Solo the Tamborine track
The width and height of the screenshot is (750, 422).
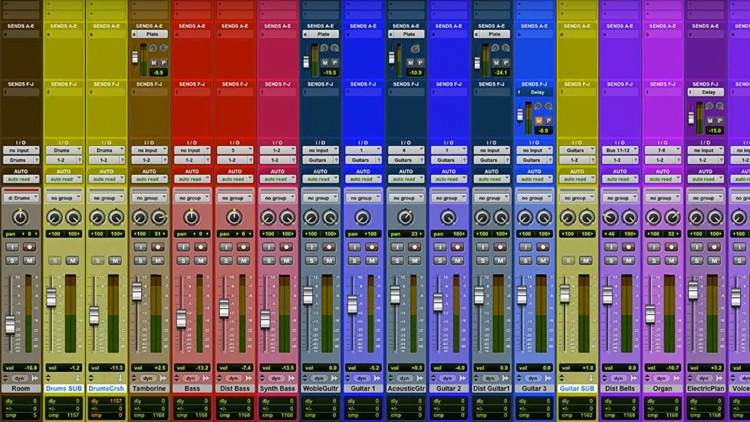140,261
